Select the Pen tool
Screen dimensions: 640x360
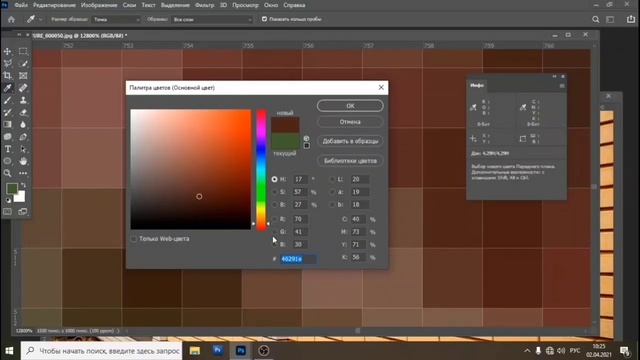(23, 137)
